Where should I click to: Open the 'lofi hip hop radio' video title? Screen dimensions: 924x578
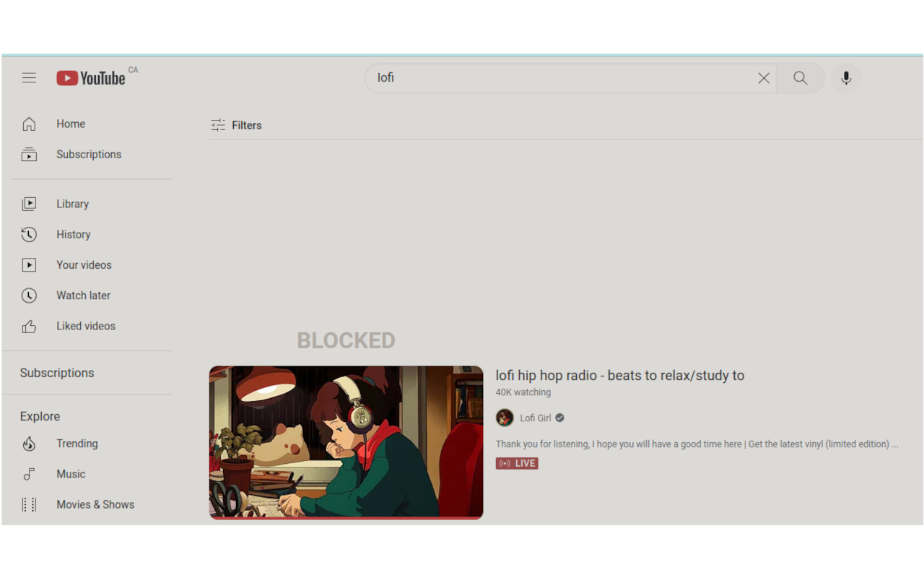tap(620, 376)
